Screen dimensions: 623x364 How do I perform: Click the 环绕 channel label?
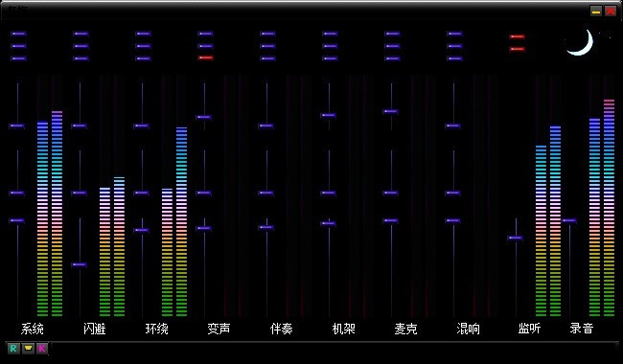pyautogui.click(x=157, y=329)
